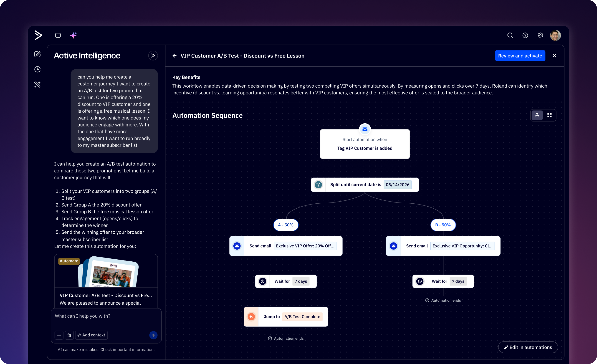Screen dimensions: 597x364
Task: Go back using the arrow beside title
Action: (175, 56)
